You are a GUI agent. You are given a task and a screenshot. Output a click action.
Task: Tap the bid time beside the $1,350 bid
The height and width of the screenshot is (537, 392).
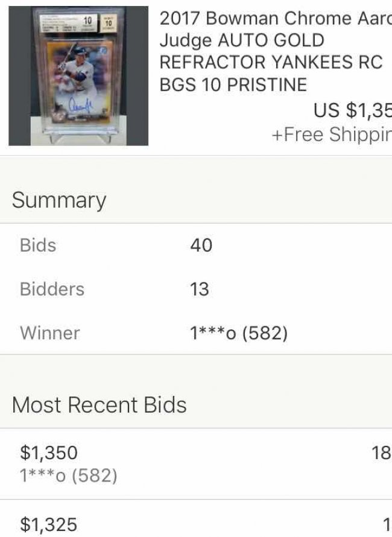tap(381, 453)
